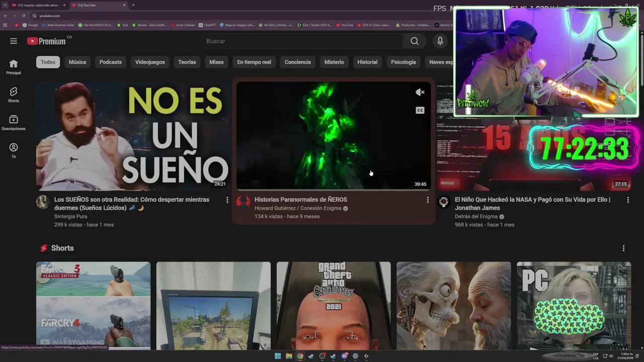The image size is (644, 362).
Task: Open Detrás del Enigma channel avatar
Action: point(443,202)
